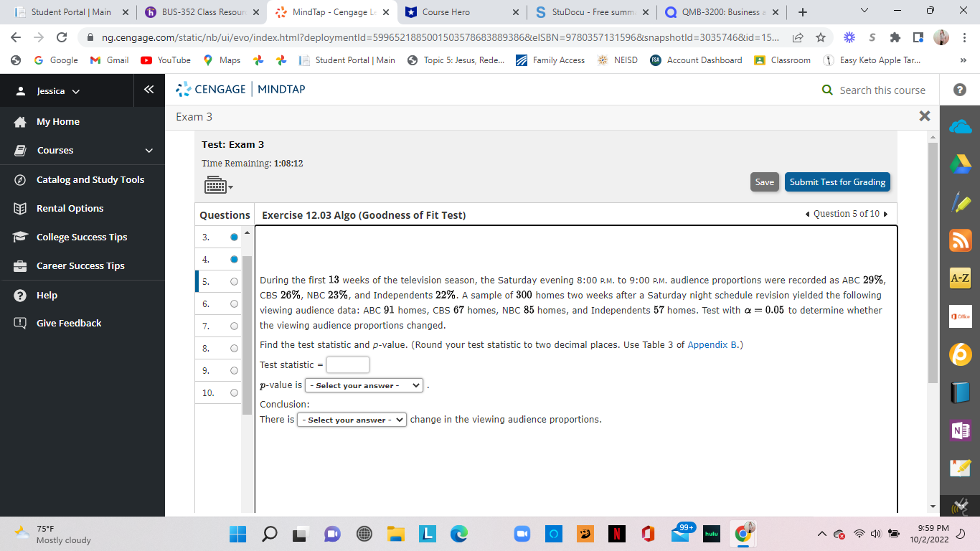Viewport: 980px width, 551px height.
Task: Select question 5 radio button
Action: [232, 281]
